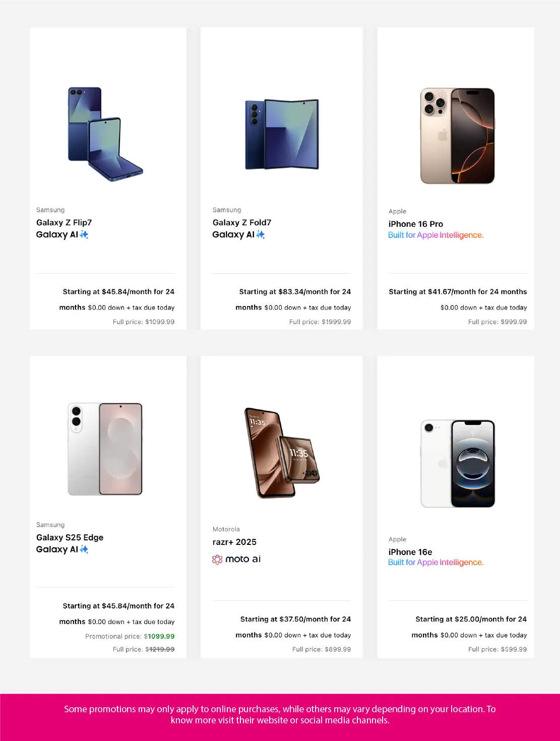Click the iPhone 16e product name

(410, 552)
